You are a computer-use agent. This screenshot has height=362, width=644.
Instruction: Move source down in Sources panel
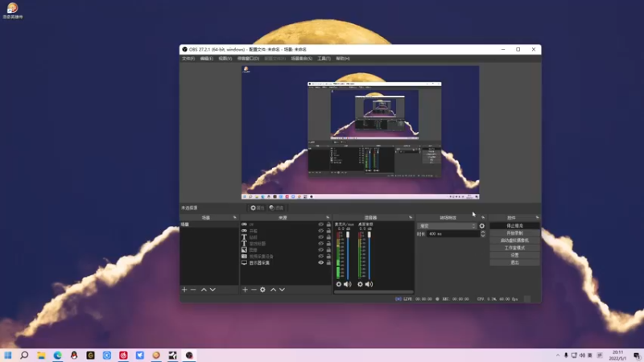click(283, 290)
